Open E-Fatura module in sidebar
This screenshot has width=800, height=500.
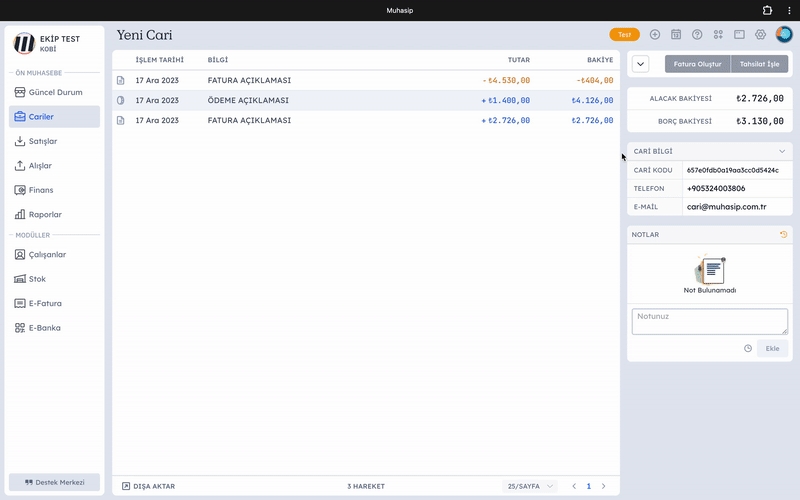coord(43,303)
